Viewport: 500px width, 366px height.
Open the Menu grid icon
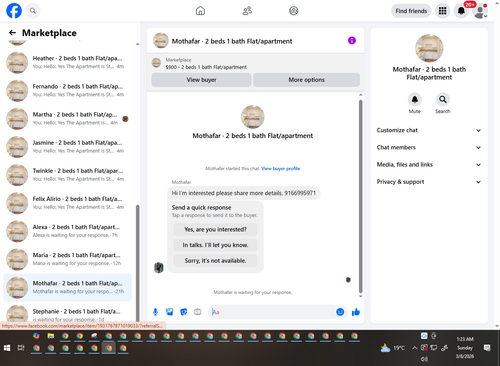point(442,11)
